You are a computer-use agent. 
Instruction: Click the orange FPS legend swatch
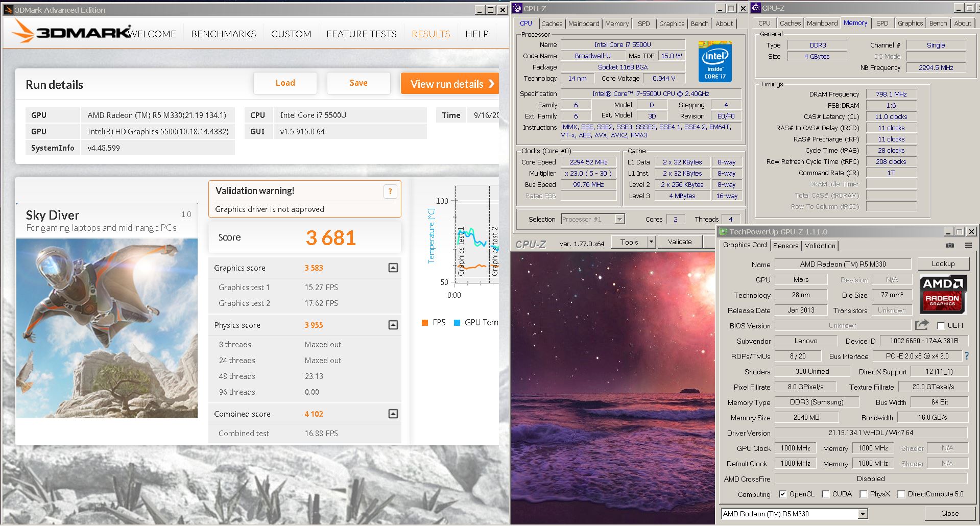coord(424,323)
